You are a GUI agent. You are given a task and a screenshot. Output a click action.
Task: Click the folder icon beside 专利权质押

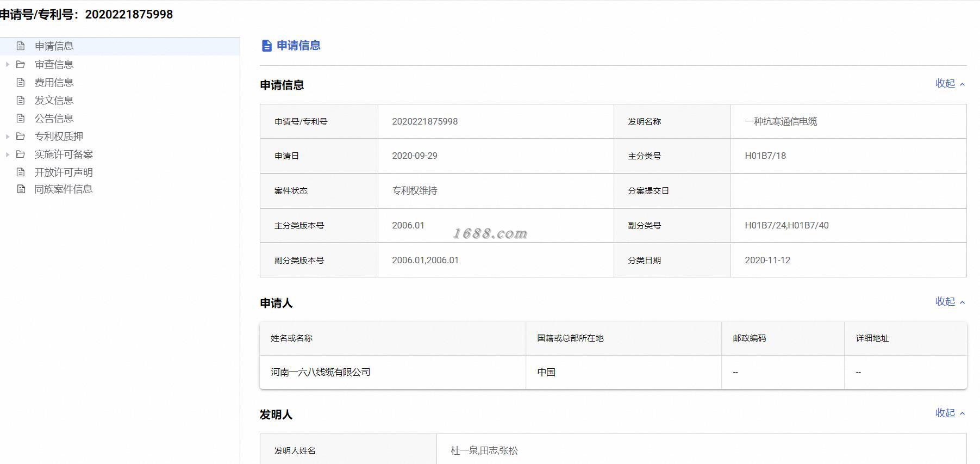[21, 136]
